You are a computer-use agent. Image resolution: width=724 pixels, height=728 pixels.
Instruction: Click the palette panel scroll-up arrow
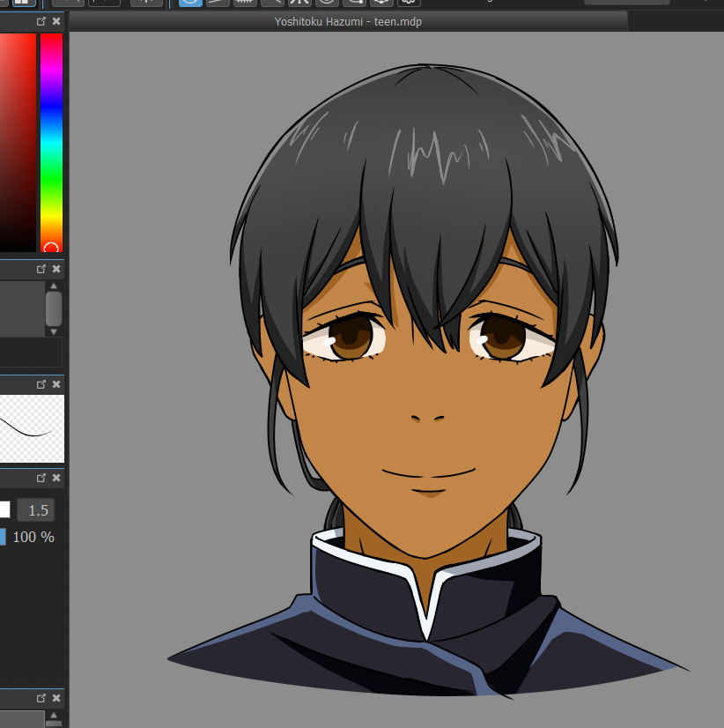tap(54, 286)
